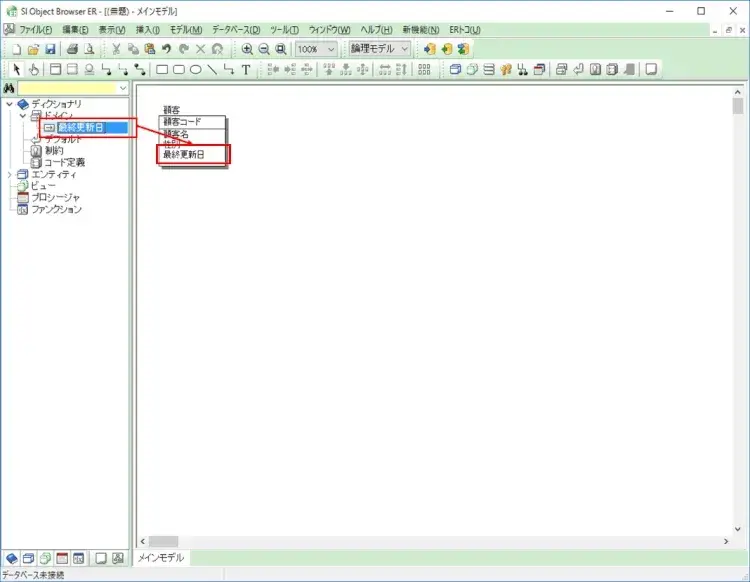Click the search input field in sidebar
This screenshot has width=750, height=582.
[68, 89]
